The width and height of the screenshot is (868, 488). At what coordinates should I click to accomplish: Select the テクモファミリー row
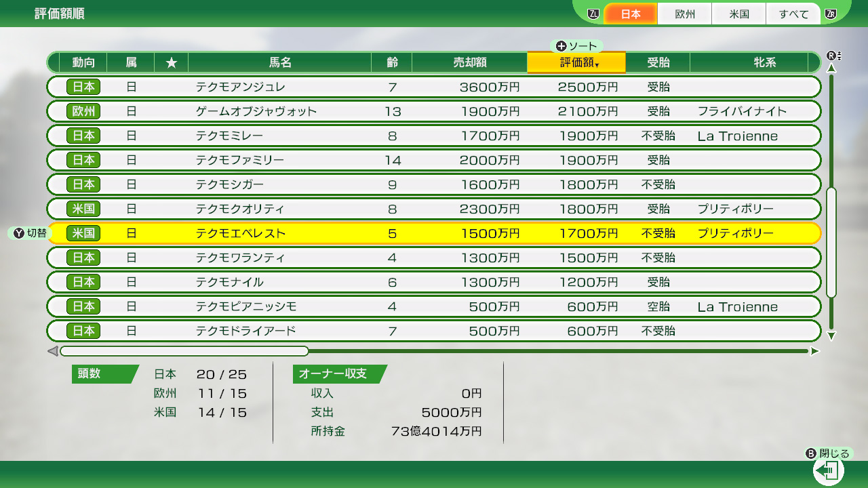434,160
